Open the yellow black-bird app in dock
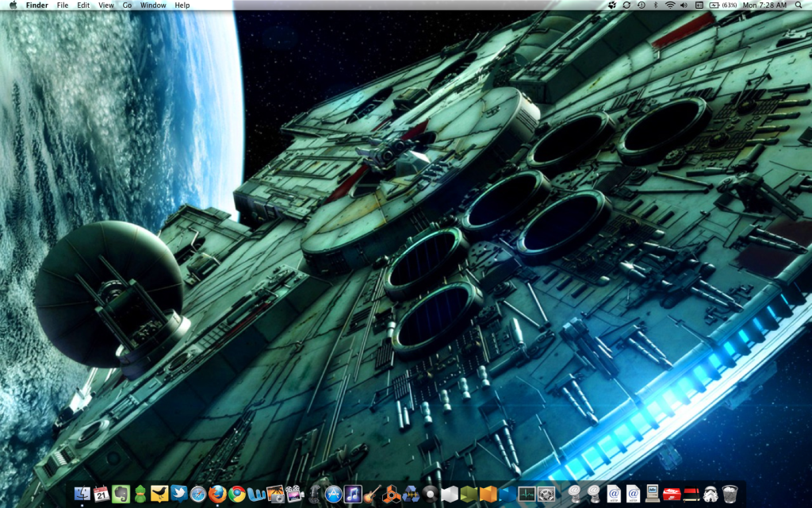Viewport: 812px width, 508px height. (159, 494)
